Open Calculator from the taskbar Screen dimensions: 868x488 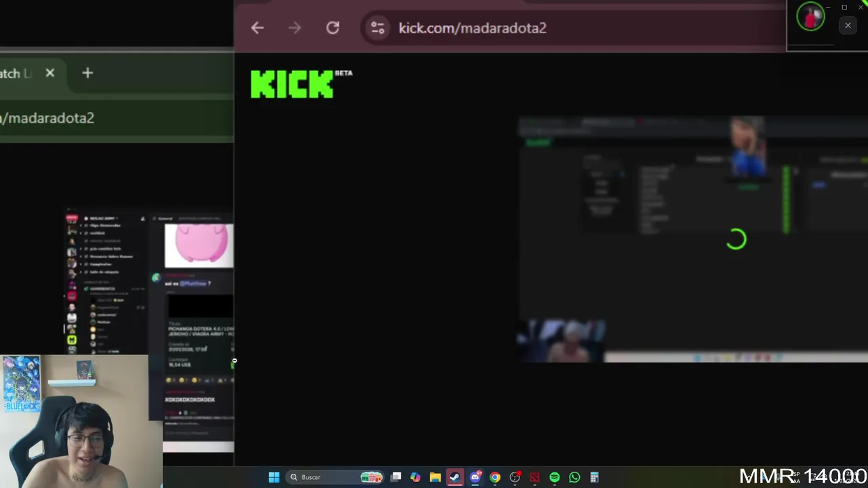594,477
